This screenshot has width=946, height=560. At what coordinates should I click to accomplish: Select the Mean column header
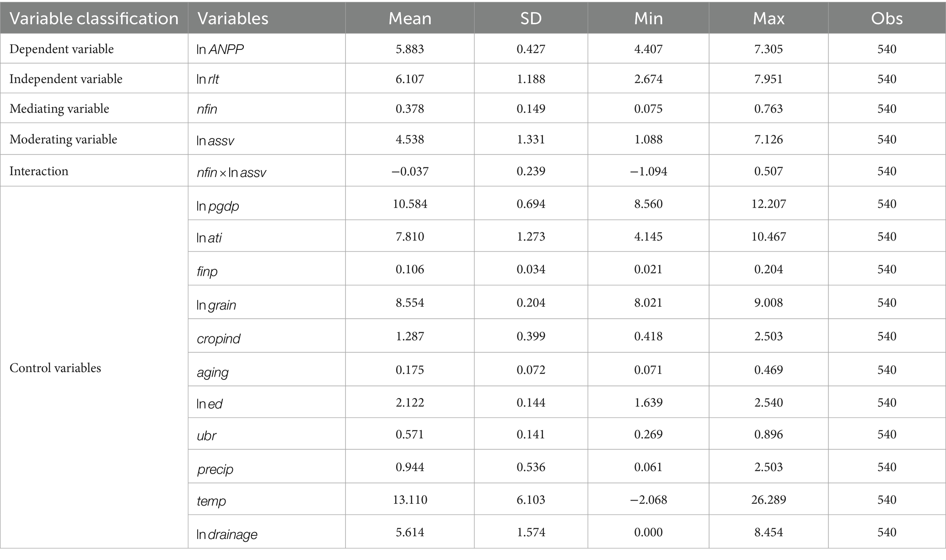(409, 18)
